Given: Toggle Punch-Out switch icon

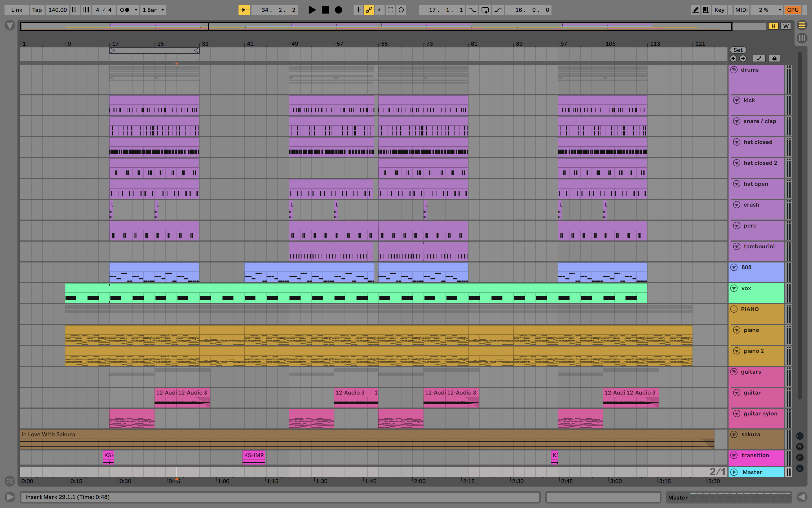Looking at the screenshot, I should tap(498, 10).
